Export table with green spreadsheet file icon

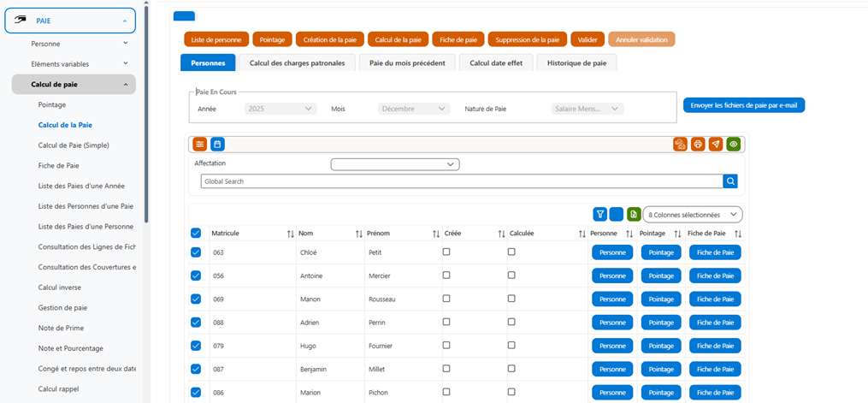634,214
